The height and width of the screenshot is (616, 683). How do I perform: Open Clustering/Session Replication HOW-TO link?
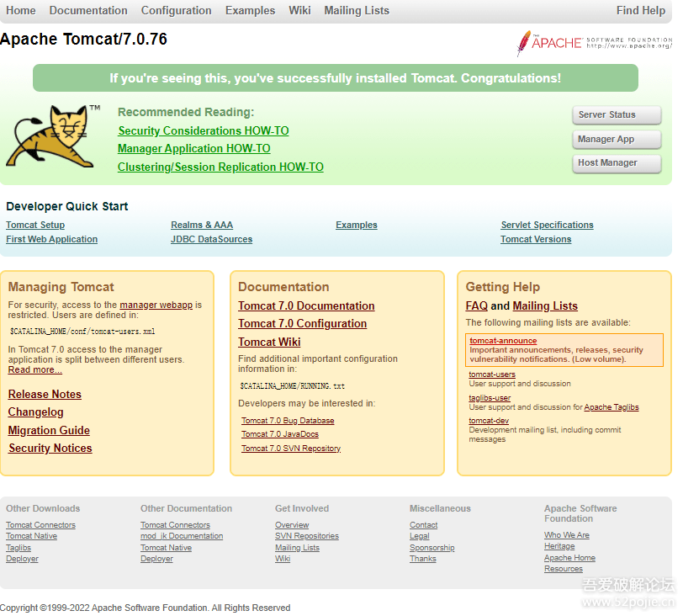click(220, 167)
